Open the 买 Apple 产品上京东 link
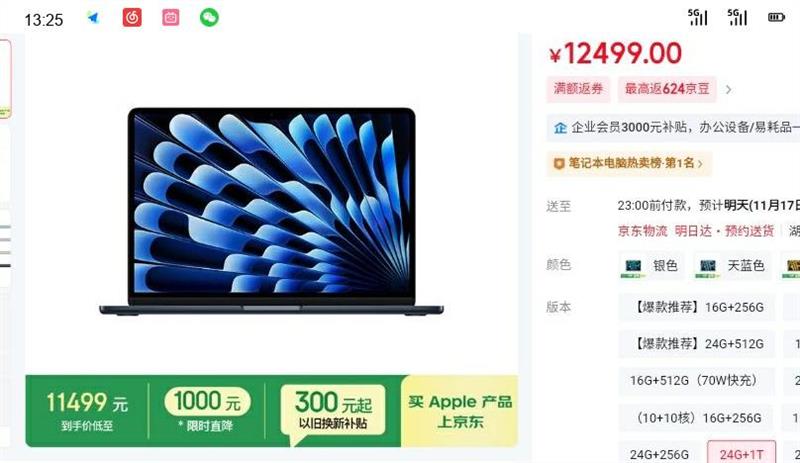Screen dimensions: 800x463 [x=460, y=411]
